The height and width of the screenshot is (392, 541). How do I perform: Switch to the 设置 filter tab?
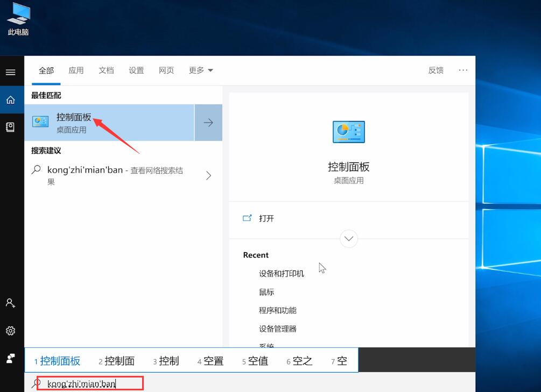136,70
